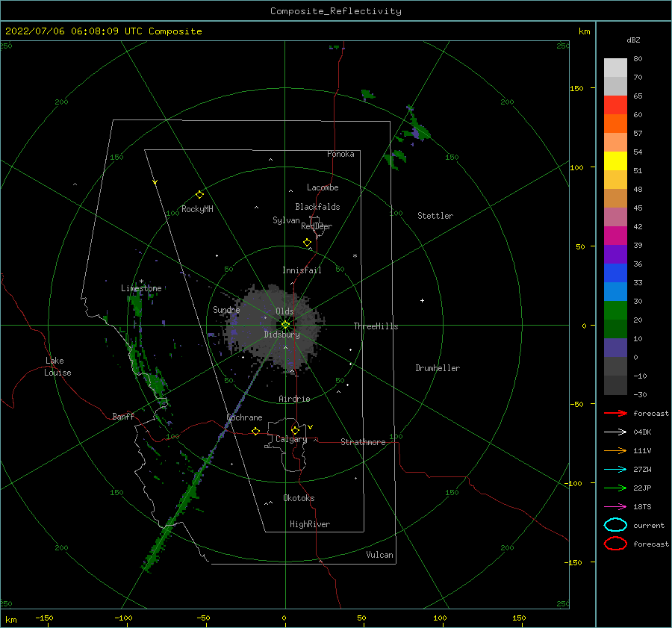Click the magenta 18TS arrow icon

(x=615, y=507)
